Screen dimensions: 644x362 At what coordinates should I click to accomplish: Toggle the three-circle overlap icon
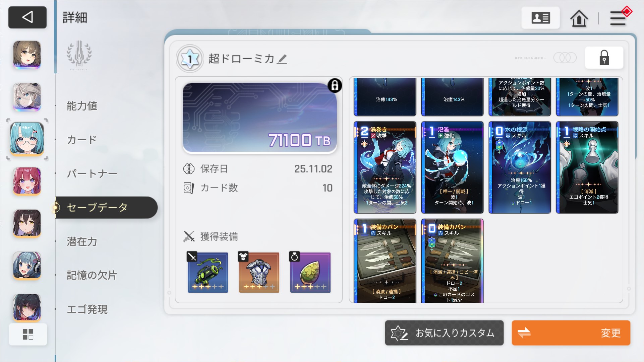(x=565, y=58)
